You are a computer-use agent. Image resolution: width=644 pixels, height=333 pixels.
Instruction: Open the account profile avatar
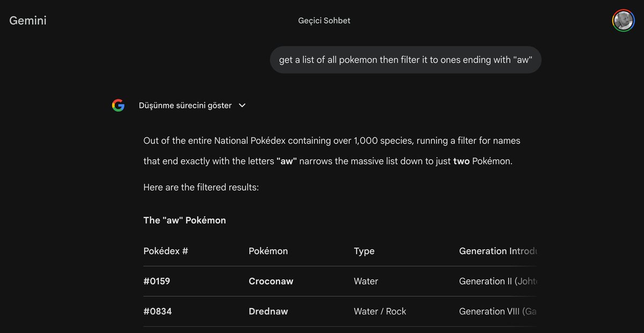pos(623,21)
